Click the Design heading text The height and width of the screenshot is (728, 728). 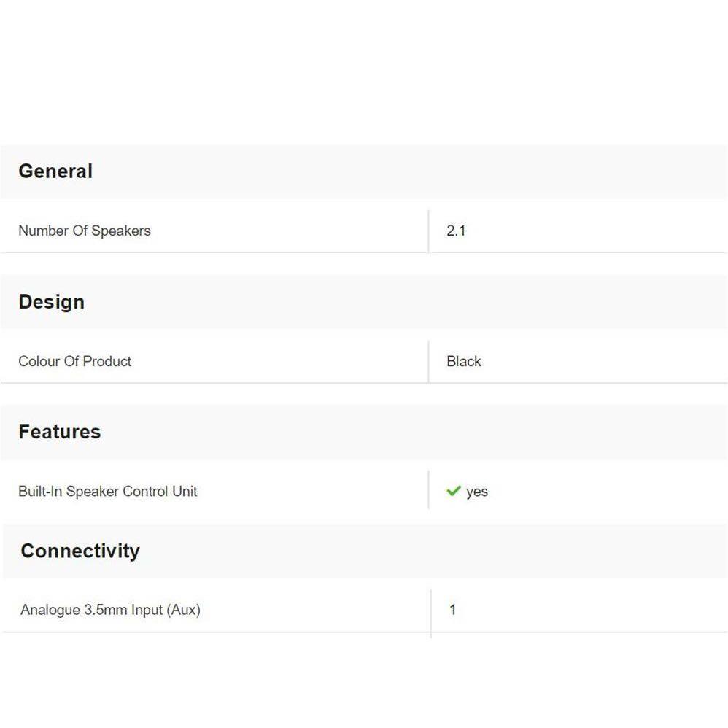coord(51,302)
